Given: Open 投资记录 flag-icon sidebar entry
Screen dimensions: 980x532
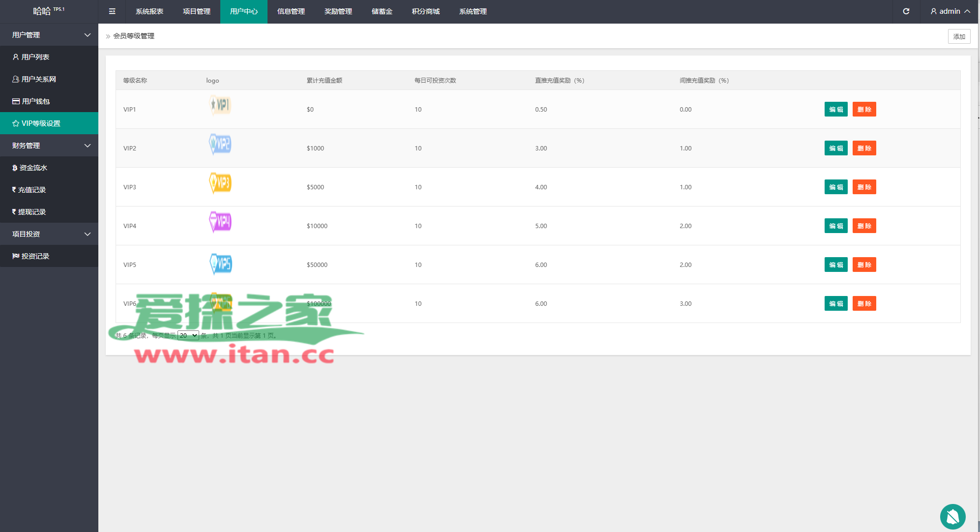Looking at the screenshot, I should pos(35,256).
